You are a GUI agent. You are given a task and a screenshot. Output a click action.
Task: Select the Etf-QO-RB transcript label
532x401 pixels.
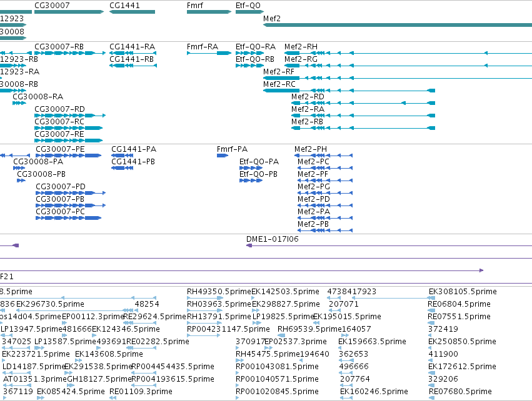tap(255, 59)
